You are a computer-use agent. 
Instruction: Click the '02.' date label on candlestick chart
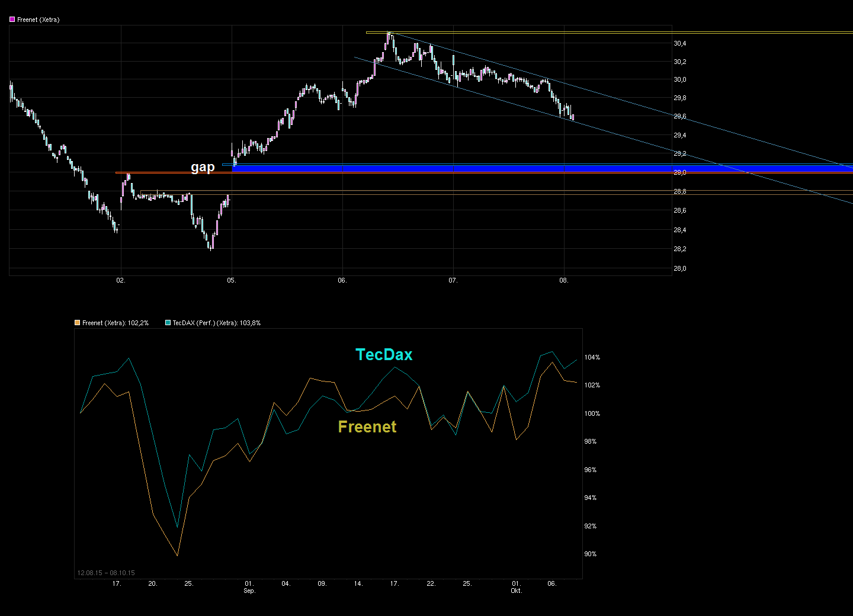click(121, 280)
